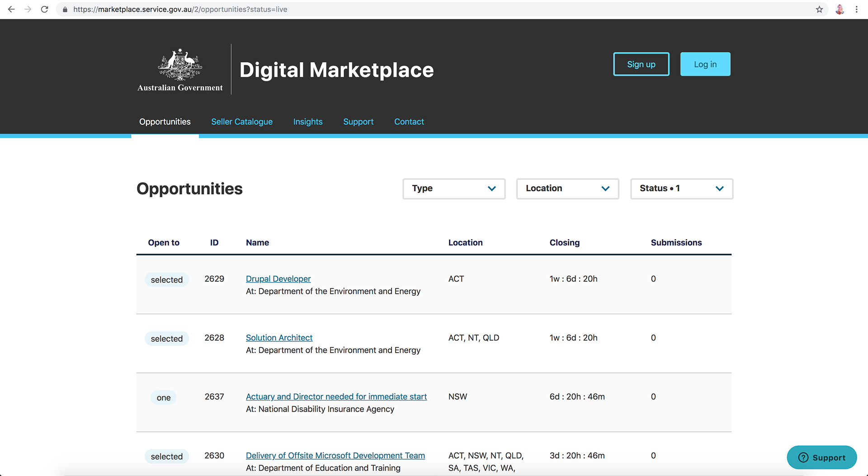Expand the Location filter dropdown

[x=568, y=189]
